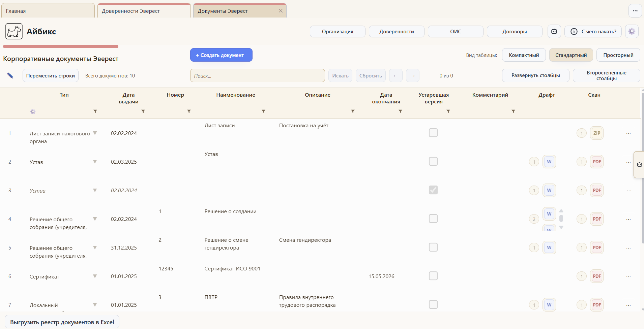The height and width of the screenshot is (329, 644).
Task: Open the first Word draft in row 4
Action: 549,214
